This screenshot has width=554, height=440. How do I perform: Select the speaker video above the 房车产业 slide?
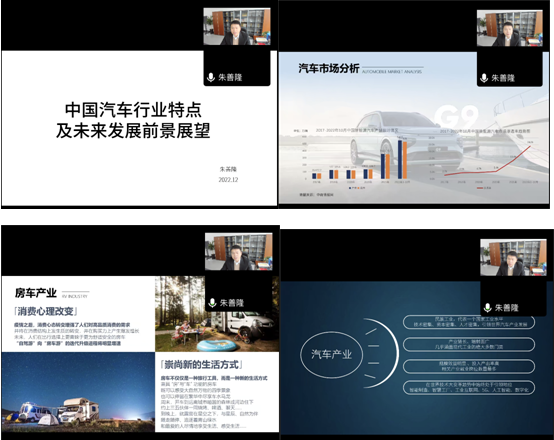pos(239,252)
